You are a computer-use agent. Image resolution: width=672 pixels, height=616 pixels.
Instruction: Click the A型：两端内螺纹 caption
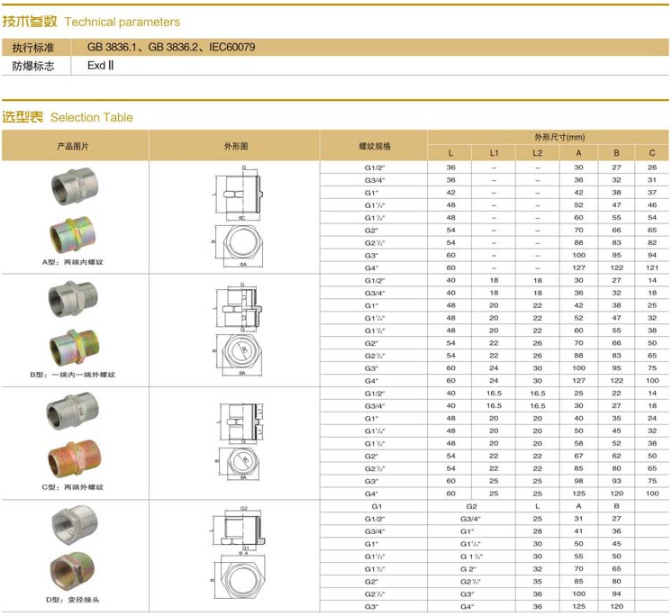(73, 262)
